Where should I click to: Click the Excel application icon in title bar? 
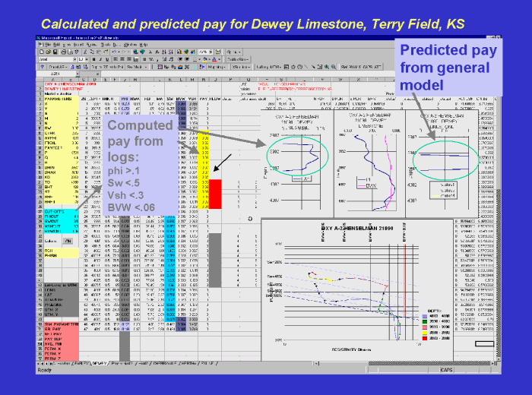40,38
